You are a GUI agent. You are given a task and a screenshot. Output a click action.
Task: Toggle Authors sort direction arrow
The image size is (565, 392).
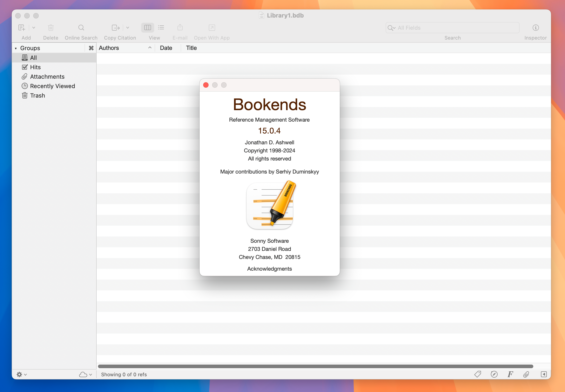[150, 48]
